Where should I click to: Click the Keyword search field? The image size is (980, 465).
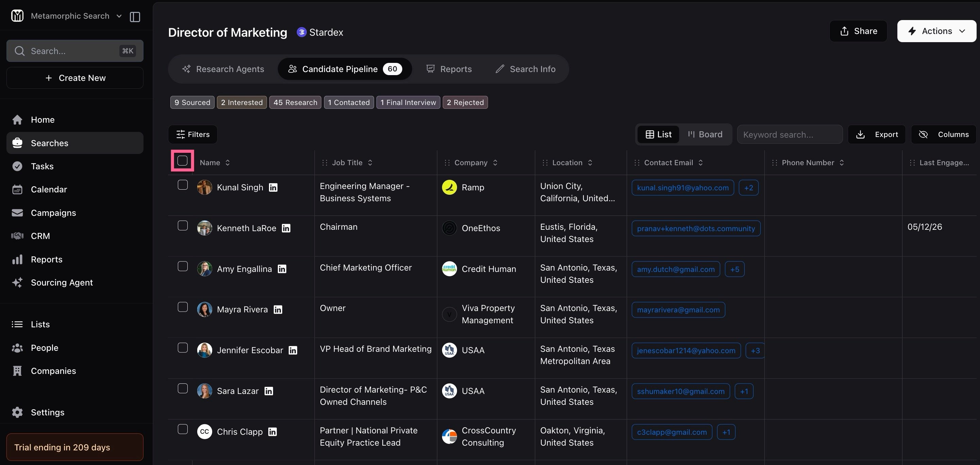click(790, 135)
